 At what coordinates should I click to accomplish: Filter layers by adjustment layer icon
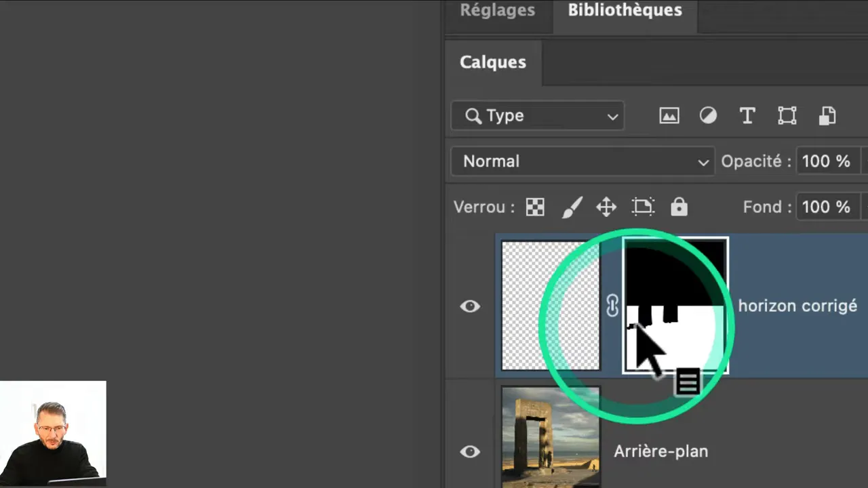click(708, 116)
